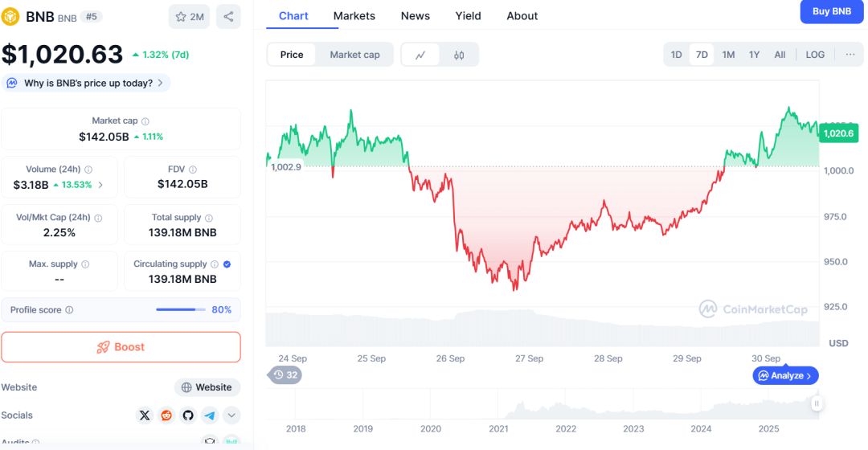Expand more socials dropdown arrow
Screen dimensions: 868x450
coord(231,415)
